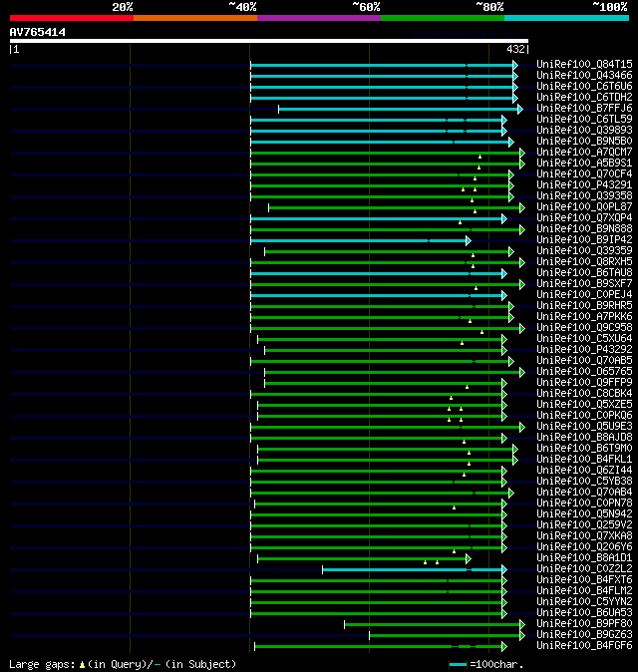The image size is (638, 672).
Task: Select the UniRef100_B4FKL1 label
Action: [x=584, y=460]
